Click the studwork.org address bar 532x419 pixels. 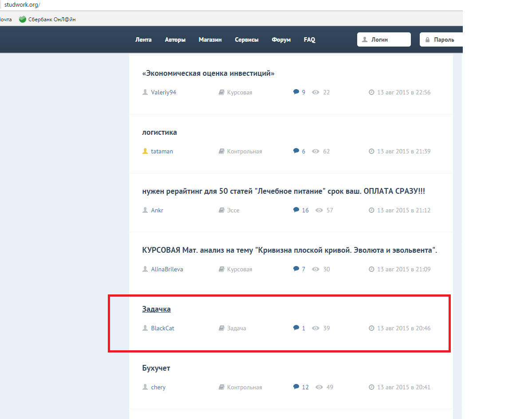22,5
